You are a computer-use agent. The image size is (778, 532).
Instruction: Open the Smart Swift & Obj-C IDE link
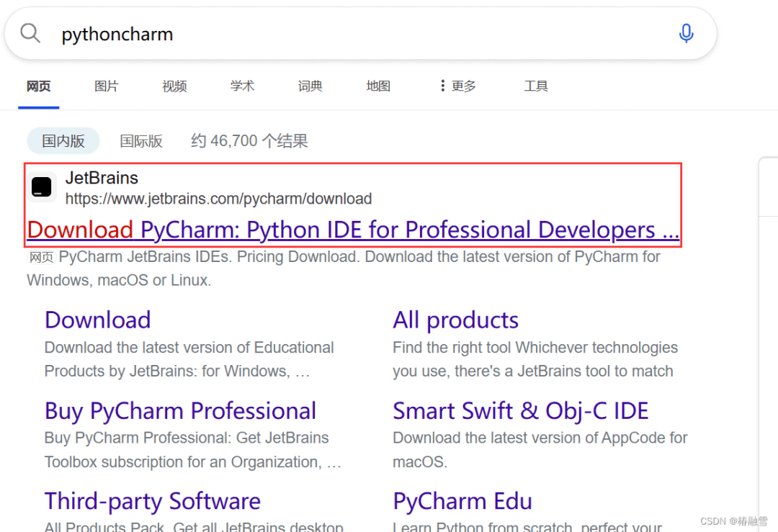tap(521, 411)
